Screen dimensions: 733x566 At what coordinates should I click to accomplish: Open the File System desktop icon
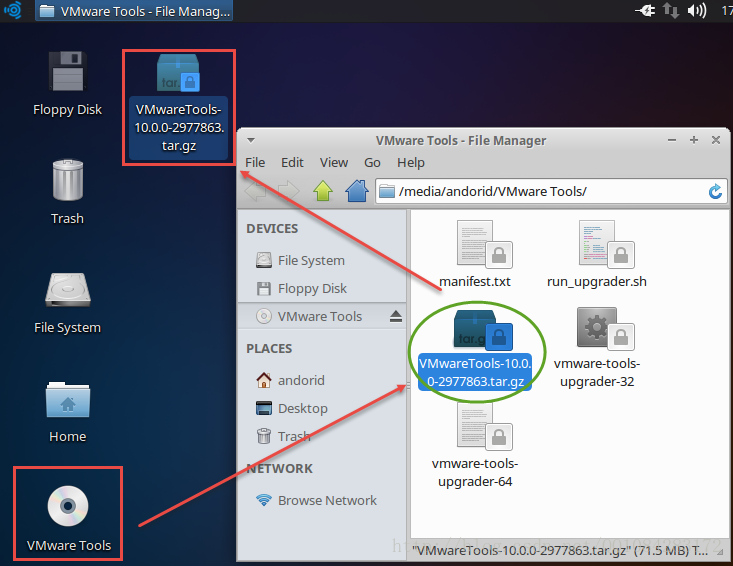pos(68,304)
